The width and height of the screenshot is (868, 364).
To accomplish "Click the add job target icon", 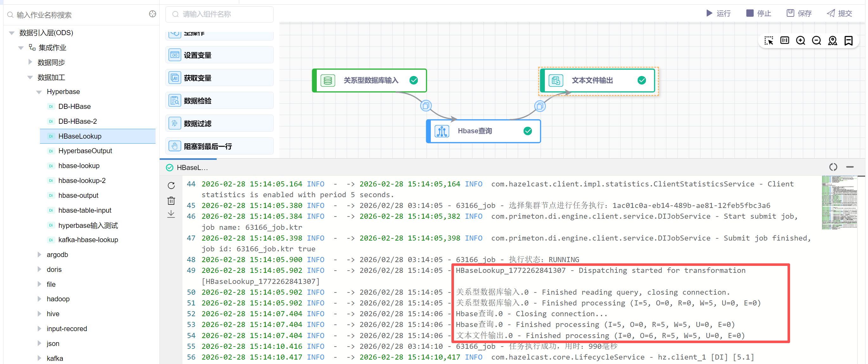I will 152,14.
